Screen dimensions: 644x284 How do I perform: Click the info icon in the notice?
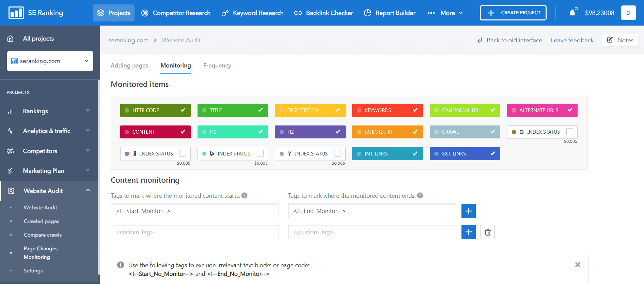click(120, 265)
